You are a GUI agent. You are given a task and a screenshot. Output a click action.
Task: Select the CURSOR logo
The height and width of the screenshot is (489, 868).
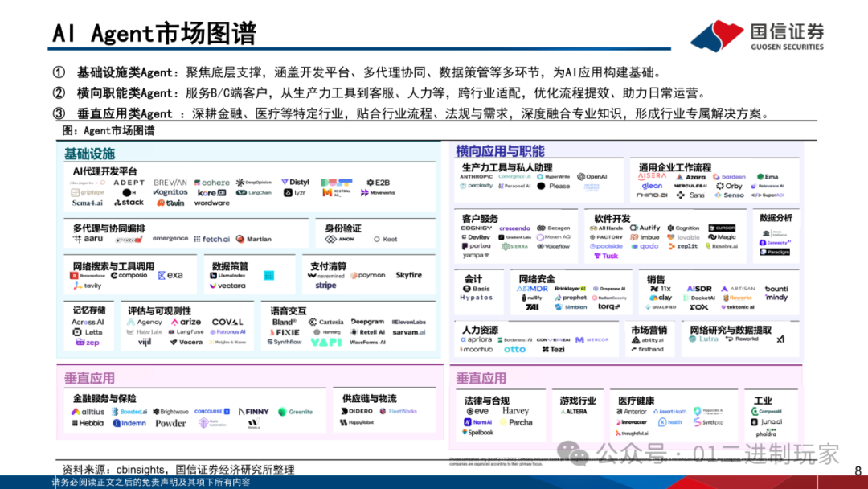tap(722, 228)
